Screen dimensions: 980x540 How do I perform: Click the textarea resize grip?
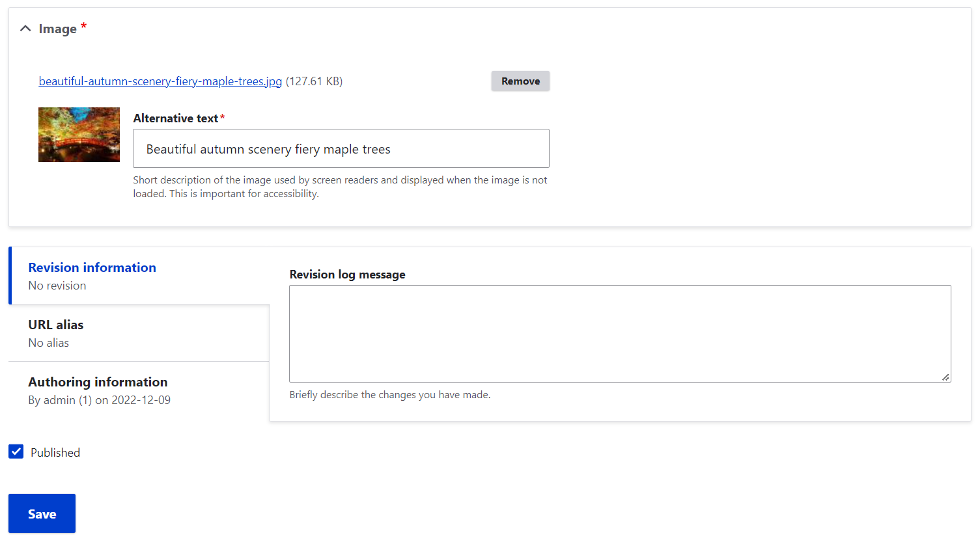click(945, 376)
